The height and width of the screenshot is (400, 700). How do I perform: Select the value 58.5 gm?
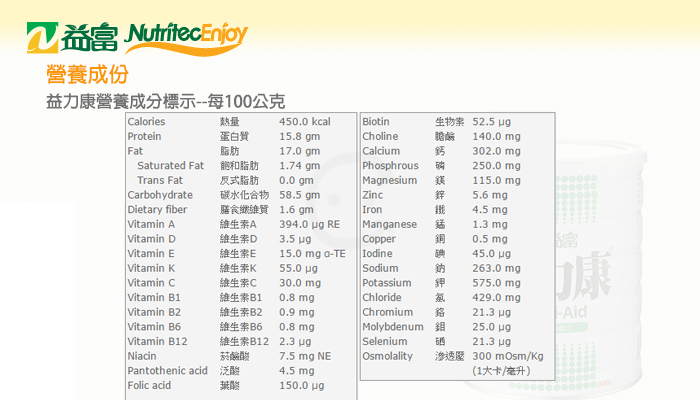(x=300, y=195)
